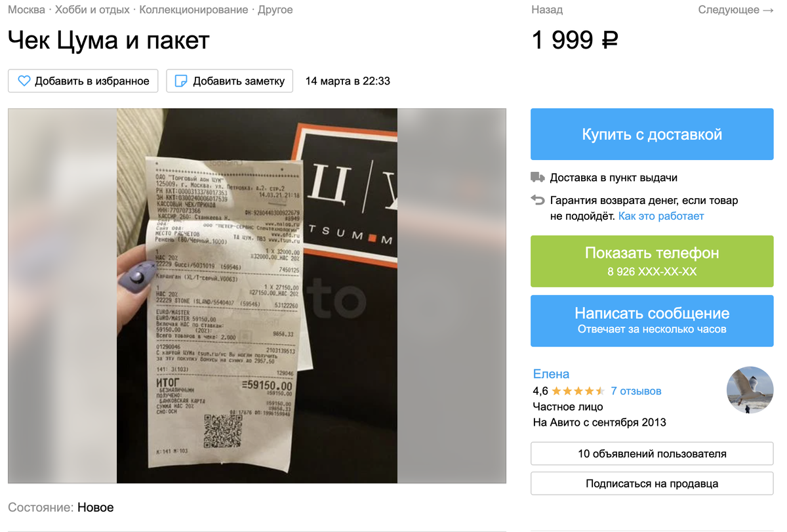Open the Другое breadcrumb
Screen dimensions: 787x532
pos(275,10)
